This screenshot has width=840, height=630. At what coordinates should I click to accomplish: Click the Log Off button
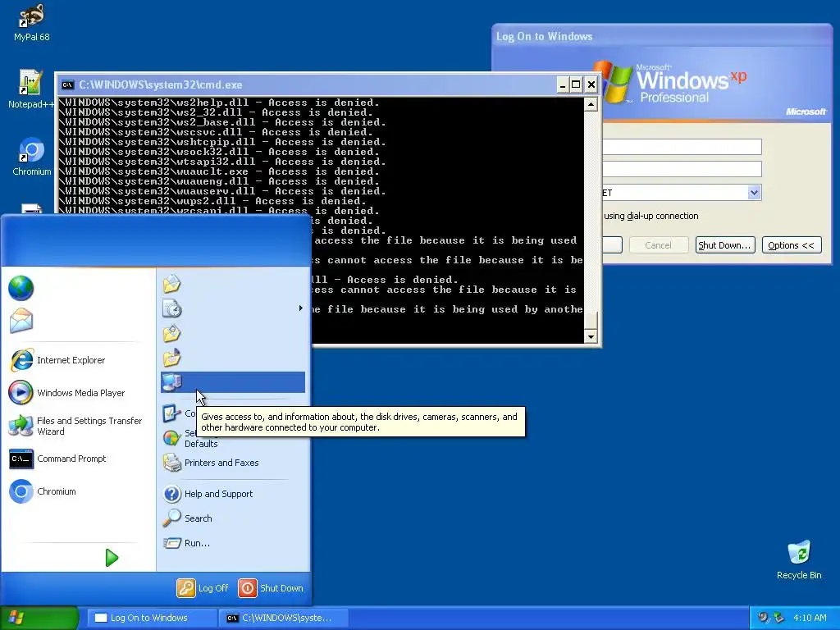(203, 587)
